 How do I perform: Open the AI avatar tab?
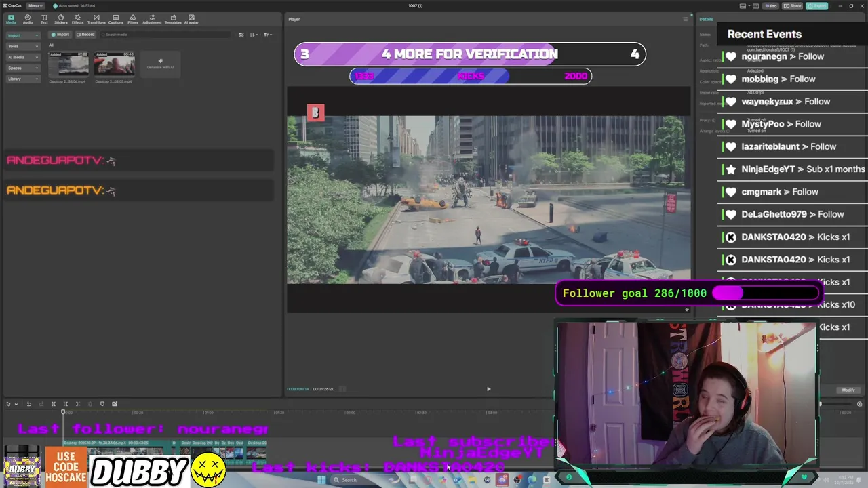point(192,19)
